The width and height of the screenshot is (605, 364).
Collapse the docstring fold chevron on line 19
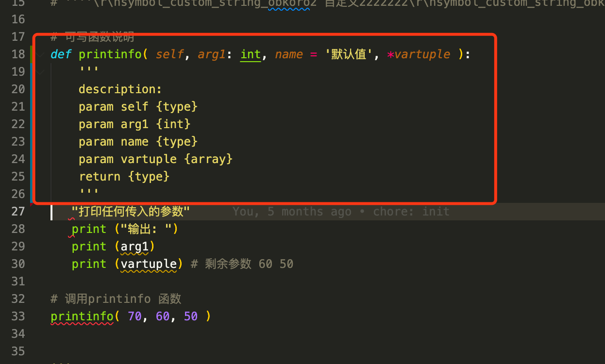click(39, 71)
